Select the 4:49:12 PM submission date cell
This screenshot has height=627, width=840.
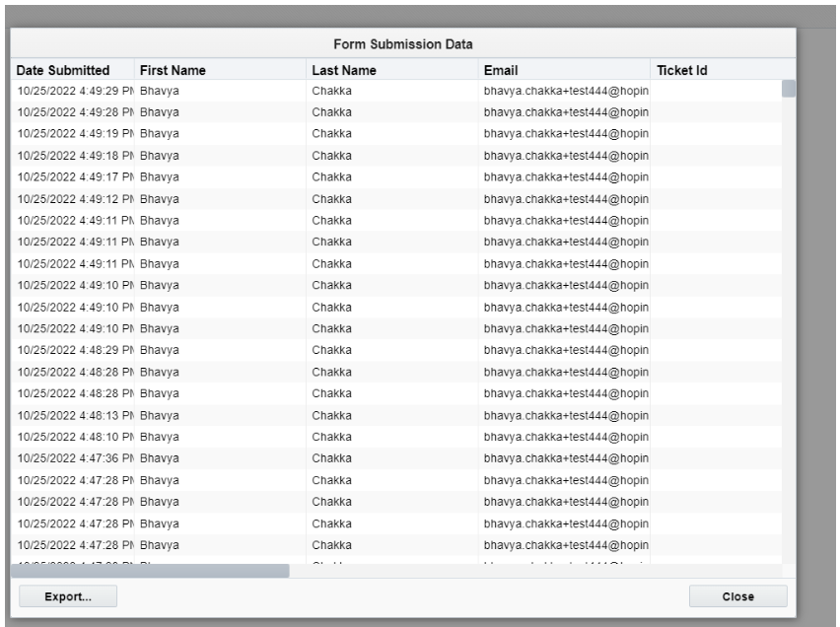(73, 199)
